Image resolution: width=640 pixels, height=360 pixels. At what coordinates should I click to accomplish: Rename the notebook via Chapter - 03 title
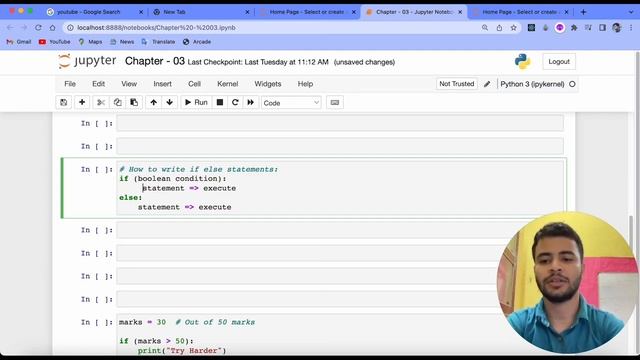(x=155, y=61)
